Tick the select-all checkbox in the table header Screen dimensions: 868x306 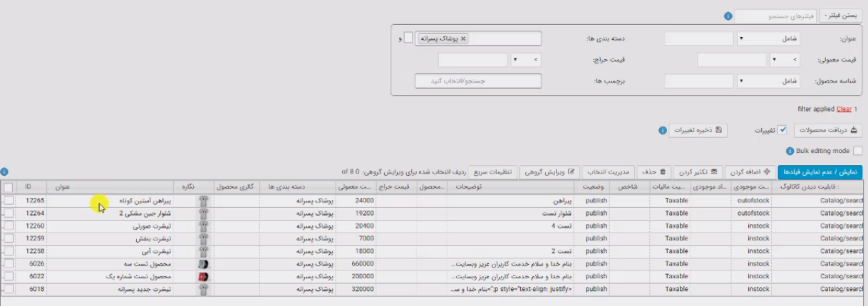click(x=8, y=187)
